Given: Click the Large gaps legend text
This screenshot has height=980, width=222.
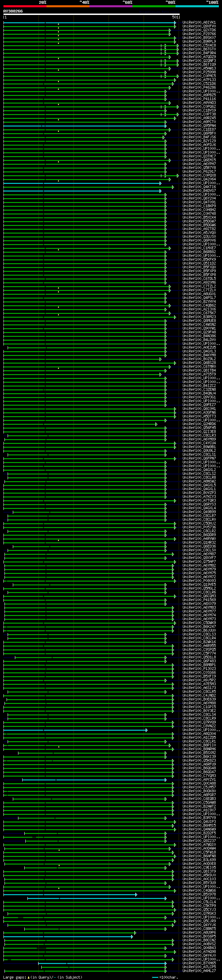Looking at the screenshot, I should coord(43,977).
